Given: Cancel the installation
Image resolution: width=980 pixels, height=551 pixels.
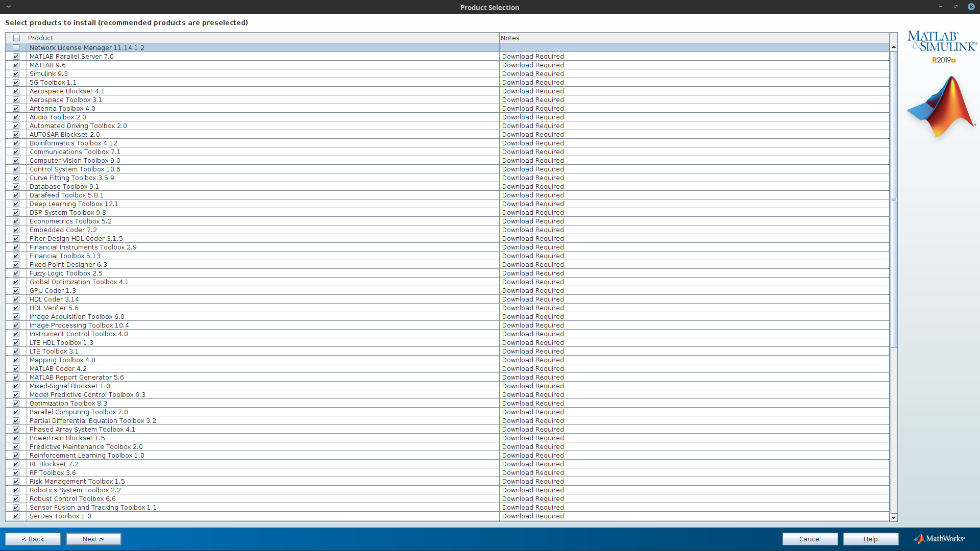Looking at the screenshot, I should [810, 539].
